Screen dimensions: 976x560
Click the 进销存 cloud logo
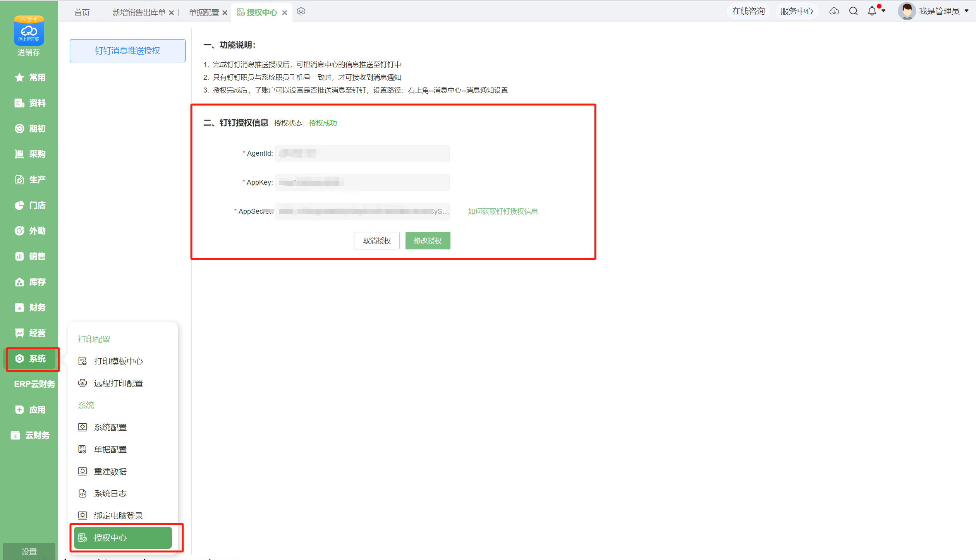(x=29, y=31)
